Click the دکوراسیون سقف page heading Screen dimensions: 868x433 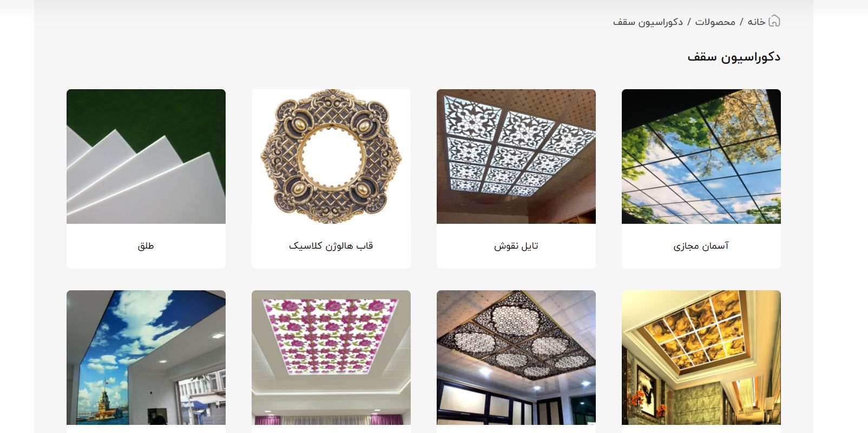734,57
